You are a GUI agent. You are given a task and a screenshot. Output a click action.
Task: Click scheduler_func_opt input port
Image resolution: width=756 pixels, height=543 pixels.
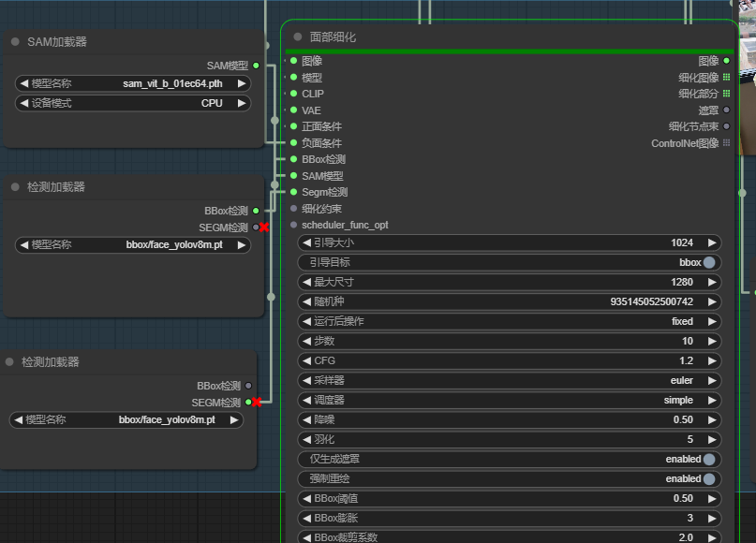[293, 225]
